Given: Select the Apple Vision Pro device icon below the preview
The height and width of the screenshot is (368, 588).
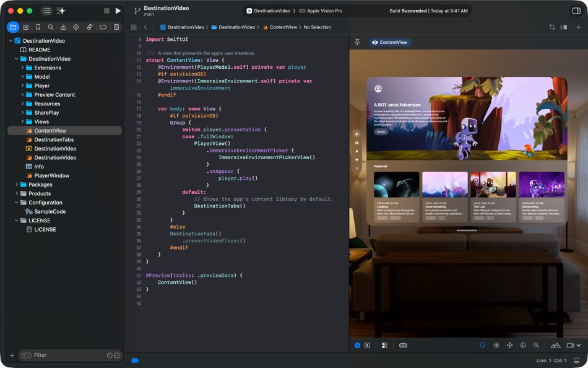Looking at the screenshot, I should pos(403,345).
